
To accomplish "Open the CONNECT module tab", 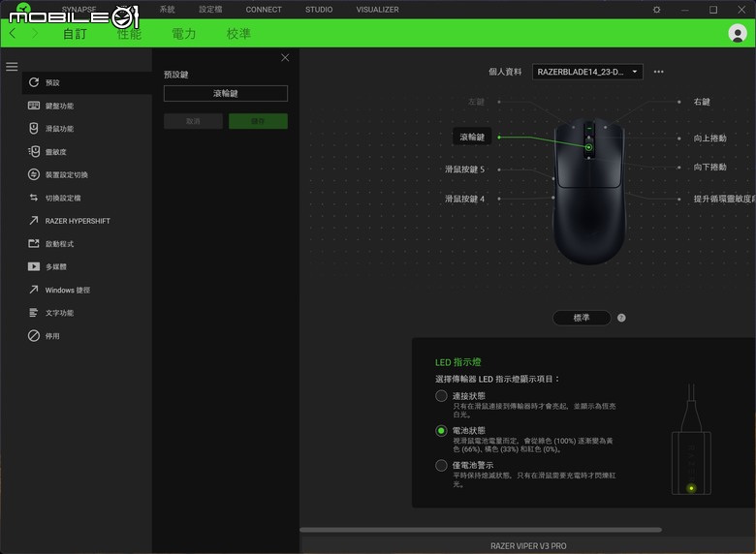I will (x=264, y=9).
